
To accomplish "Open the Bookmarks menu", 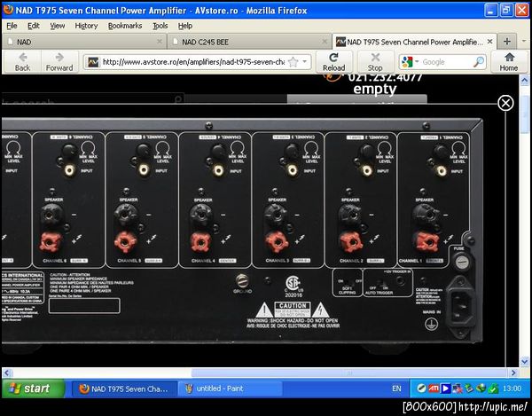I will coord(125,26).
